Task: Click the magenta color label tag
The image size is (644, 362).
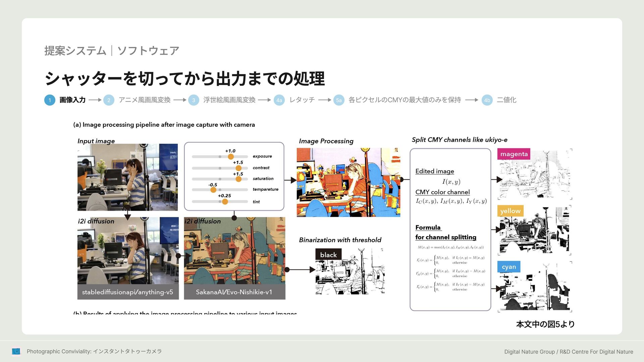Action: point(514,154)
